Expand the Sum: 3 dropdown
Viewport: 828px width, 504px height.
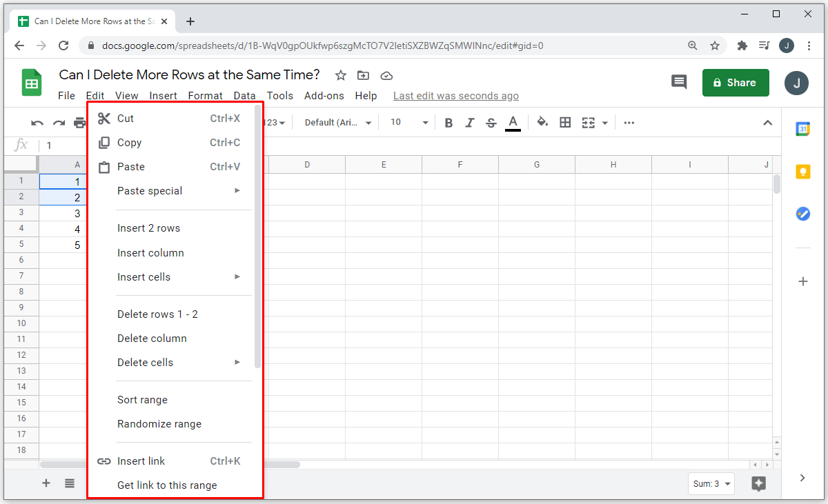[x=711, y=484]
